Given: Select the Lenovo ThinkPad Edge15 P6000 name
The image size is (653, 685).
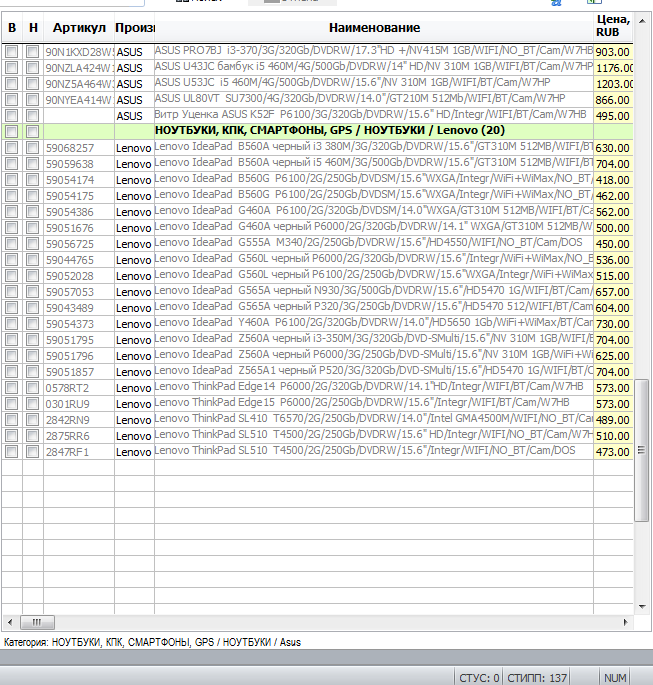Looking at the screenshot, I should pos(374,404).
